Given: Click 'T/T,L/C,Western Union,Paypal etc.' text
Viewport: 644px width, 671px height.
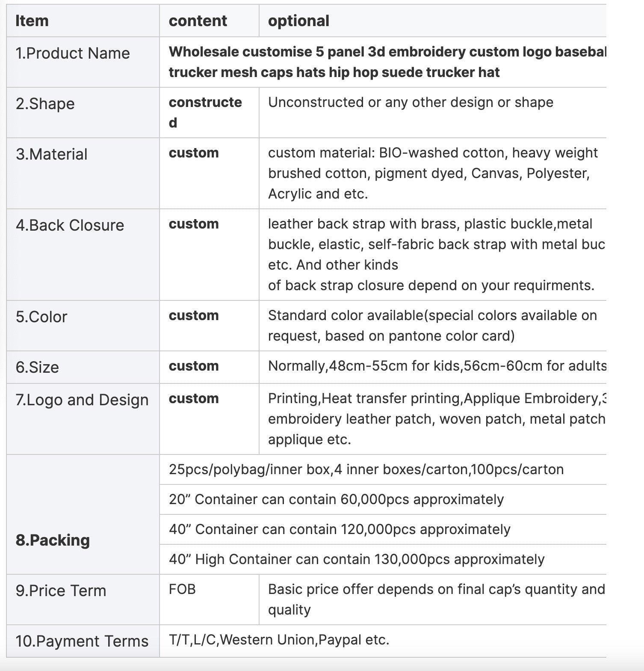Looking at the screenshot, I should (279, 640).
